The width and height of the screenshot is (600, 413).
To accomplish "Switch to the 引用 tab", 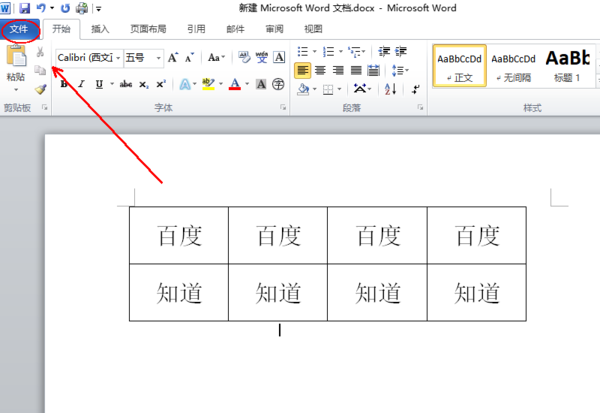I will click(x=196, y=29).
